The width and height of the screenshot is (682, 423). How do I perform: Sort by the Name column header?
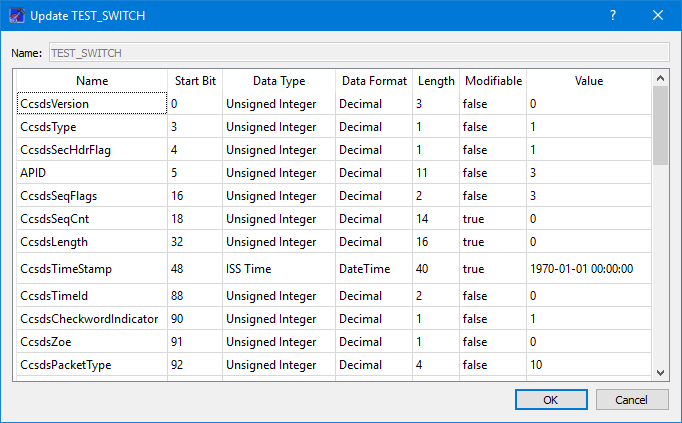click(92, 81)
